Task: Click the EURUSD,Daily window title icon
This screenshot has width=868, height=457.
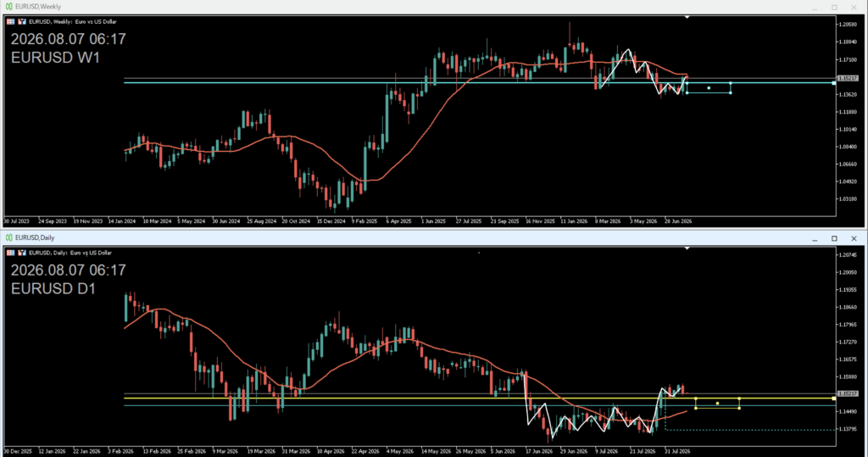Action: pos(8,237)
